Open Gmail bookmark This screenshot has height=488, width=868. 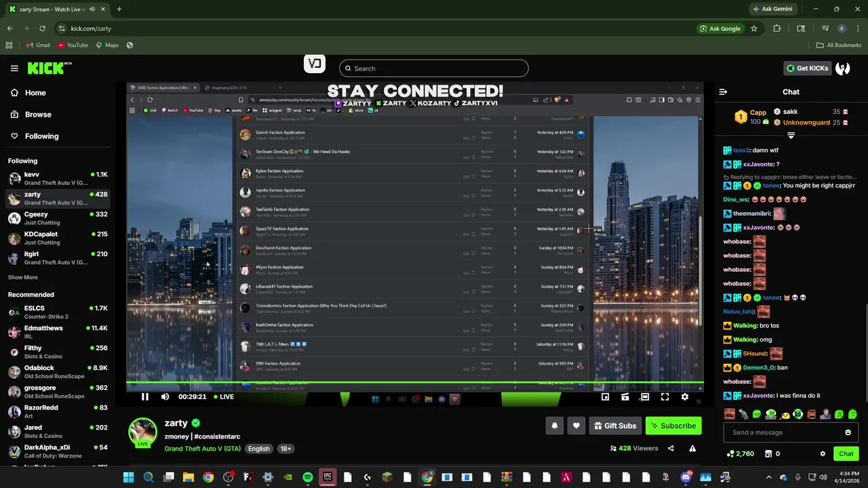(38, 45)
